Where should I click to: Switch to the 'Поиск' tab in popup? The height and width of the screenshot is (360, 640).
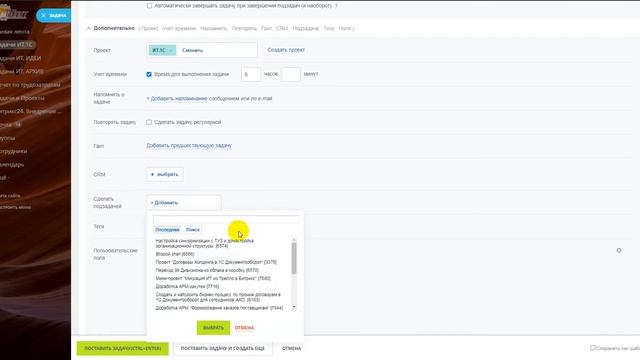[x=193, y=229]
